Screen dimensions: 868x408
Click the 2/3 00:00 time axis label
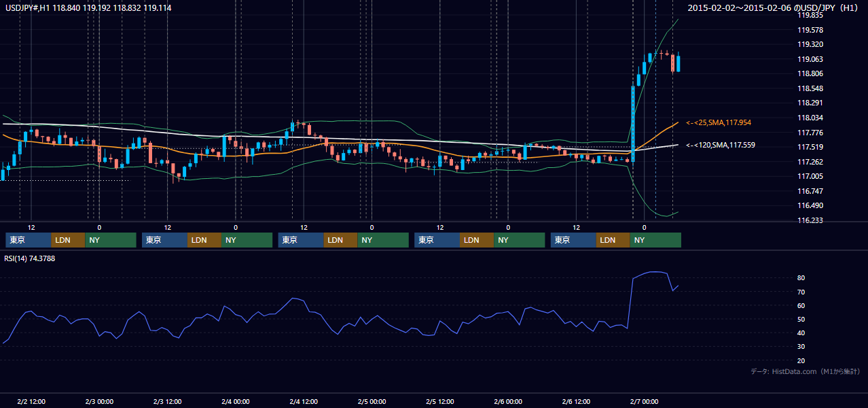(x=99, y=402)
